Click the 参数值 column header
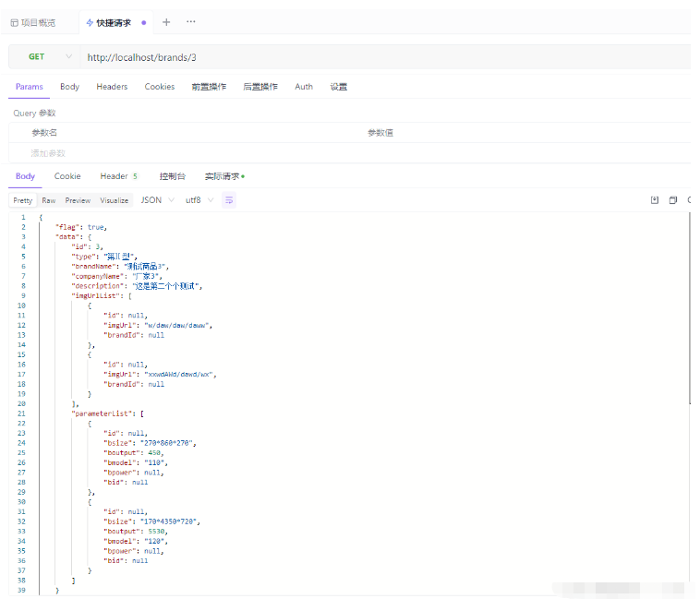The height and width of the screenshot is (599, 700). pos(380,133)
